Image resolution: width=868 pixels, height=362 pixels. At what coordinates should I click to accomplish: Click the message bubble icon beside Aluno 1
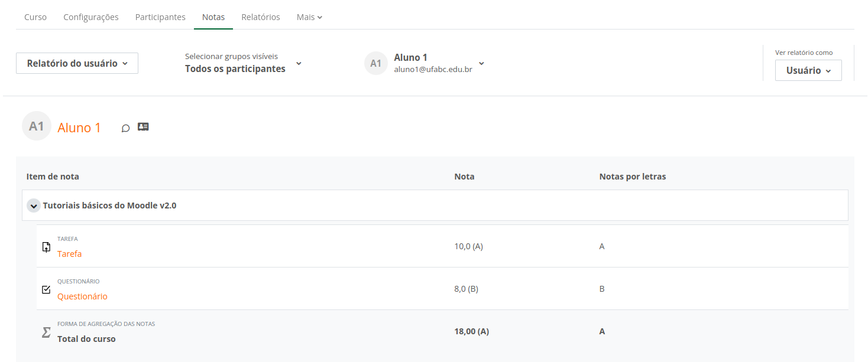click(x=125, y=128)
